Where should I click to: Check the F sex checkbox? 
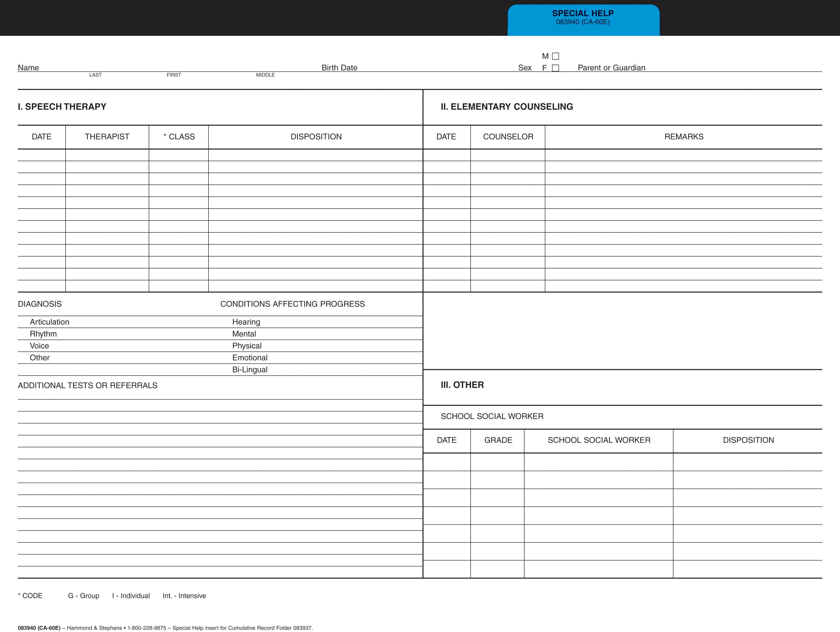click(x=555, y=68)
